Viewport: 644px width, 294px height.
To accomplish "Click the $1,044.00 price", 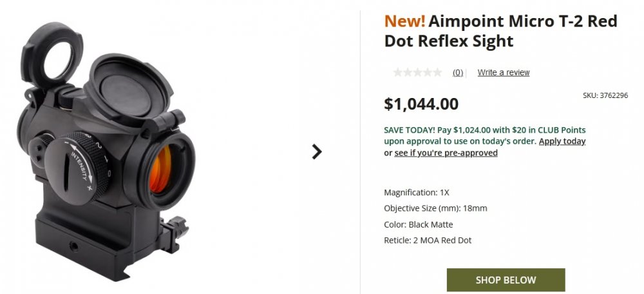I will [x=421, y=104].
